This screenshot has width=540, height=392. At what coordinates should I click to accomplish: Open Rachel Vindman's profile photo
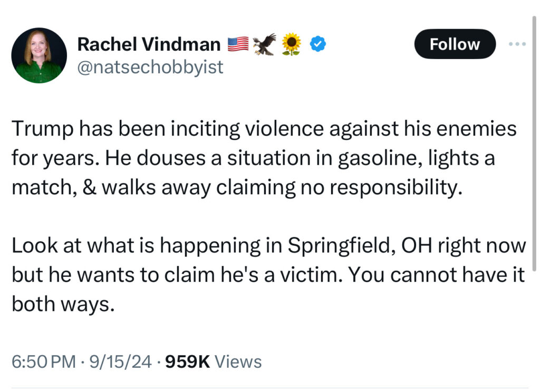[39, 55]
